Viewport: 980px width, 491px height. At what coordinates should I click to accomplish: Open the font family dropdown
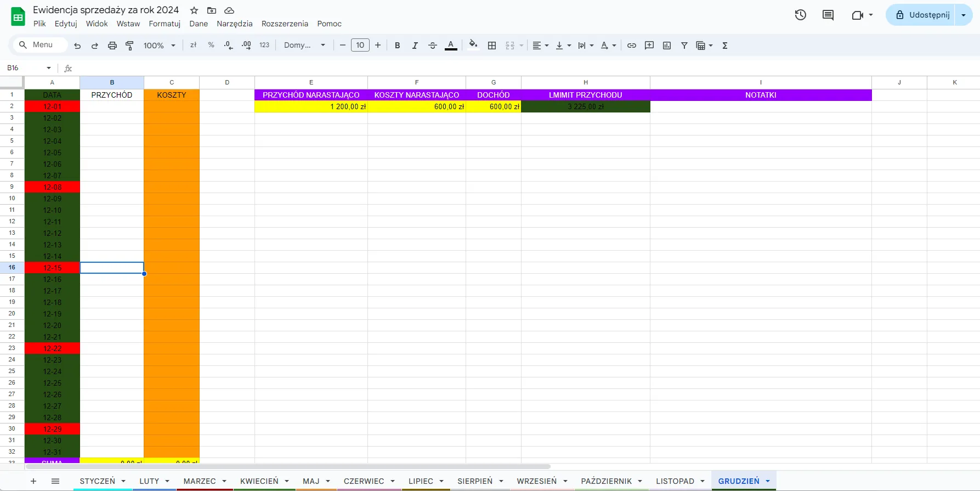(304, 45)
